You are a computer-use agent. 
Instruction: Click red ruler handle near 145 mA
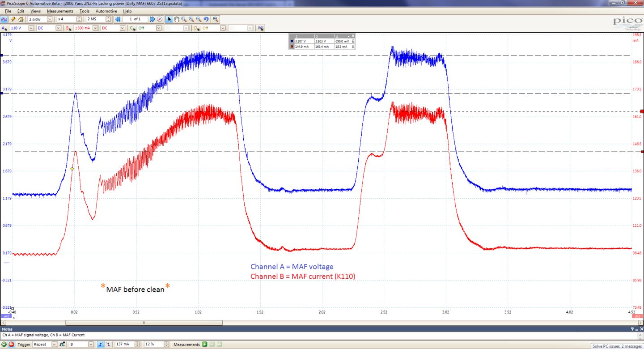642,152
